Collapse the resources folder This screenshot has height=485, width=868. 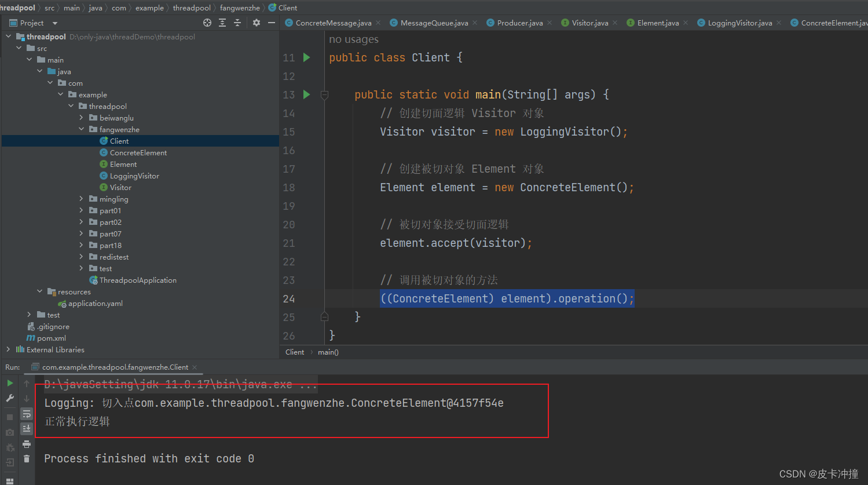tap(40, 291)
